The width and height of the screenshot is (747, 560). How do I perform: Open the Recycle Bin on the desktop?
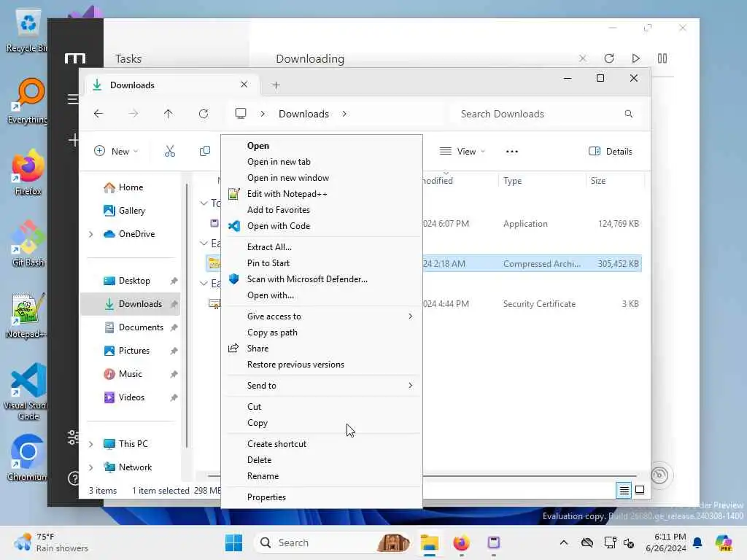click(27, 31)
